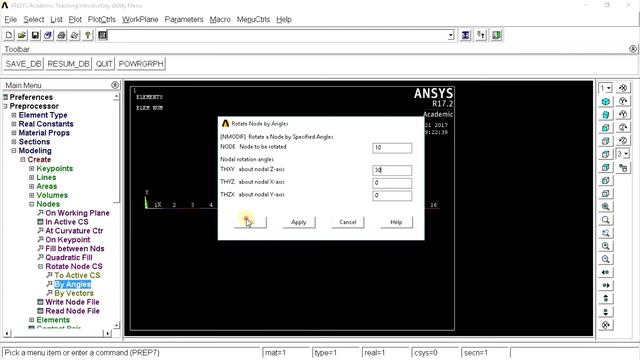Open the command input history dropdown arrow
Viewport: 640px width, 360px height.
451,36
